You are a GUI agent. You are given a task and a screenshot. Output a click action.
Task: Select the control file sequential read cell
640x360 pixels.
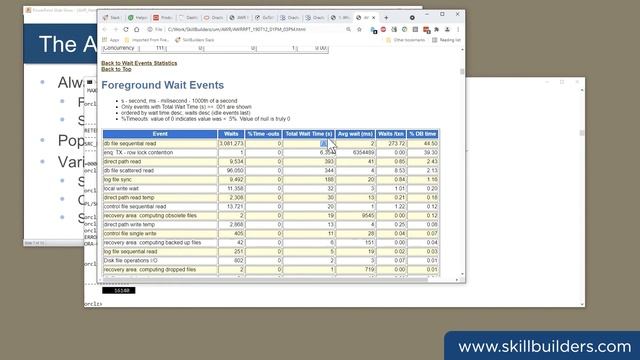click(160, 207)
